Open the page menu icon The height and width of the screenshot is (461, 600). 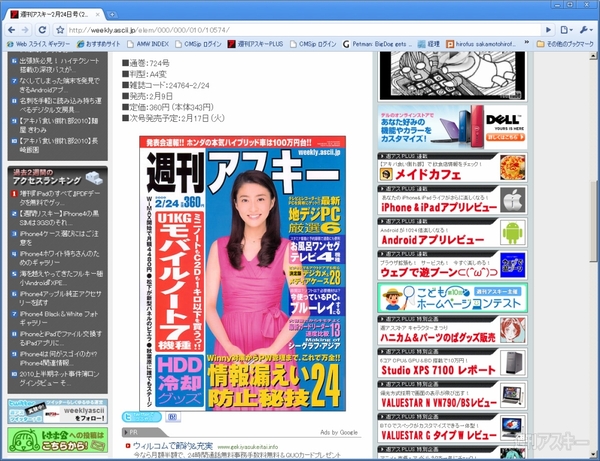tap(566, 30)
